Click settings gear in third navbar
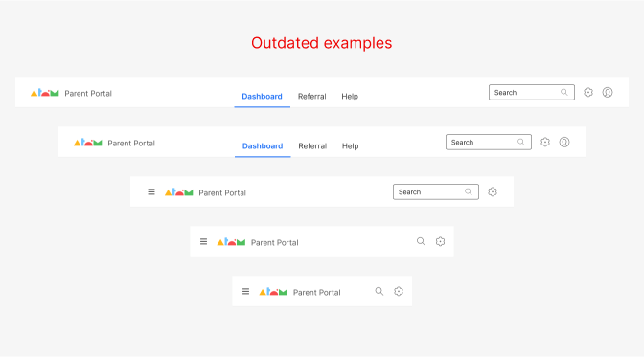The height and width of the screenshot is (357, 644). 493,191
